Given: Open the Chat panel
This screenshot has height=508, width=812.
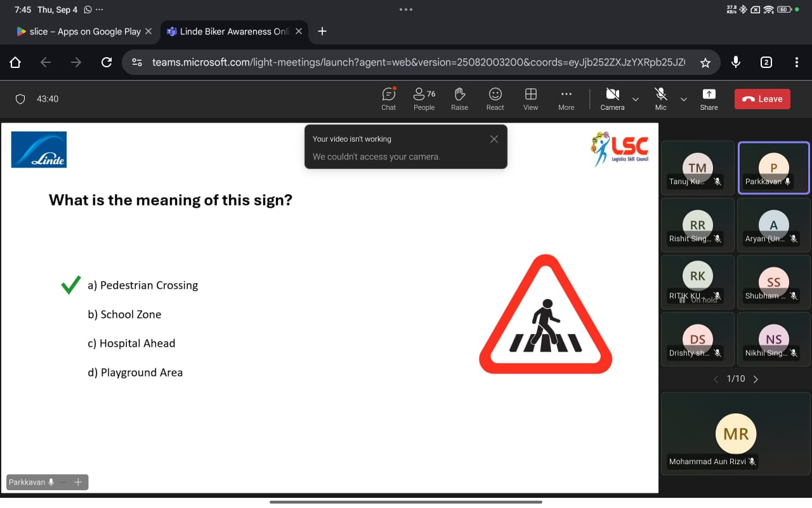Looking at the screenshot, I should (388, 98).
